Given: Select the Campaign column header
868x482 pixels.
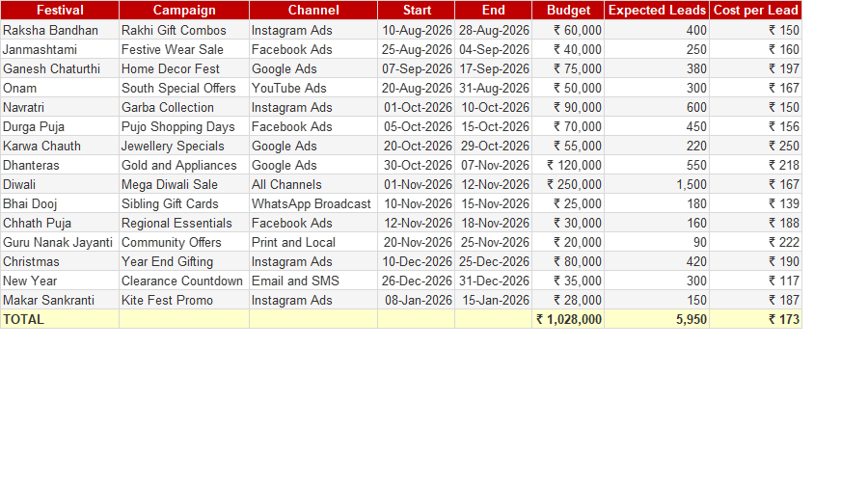Looking at the screenshot, I should (184, 10).
